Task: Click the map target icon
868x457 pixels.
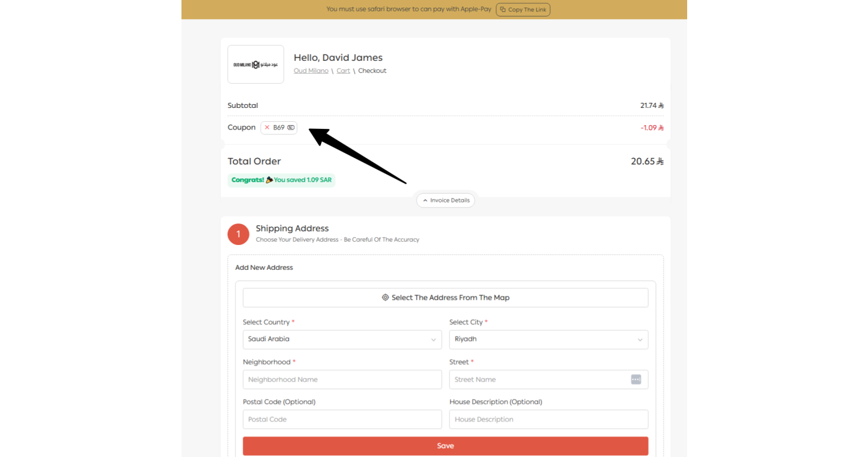Action: click(x=385, y=298)
